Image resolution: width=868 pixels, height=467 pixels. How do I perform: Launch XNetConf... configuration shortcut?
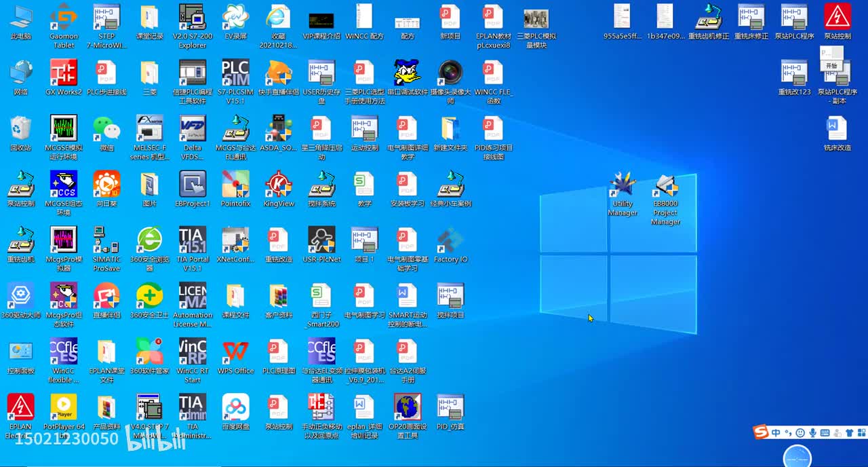click(x=235, y=244)
